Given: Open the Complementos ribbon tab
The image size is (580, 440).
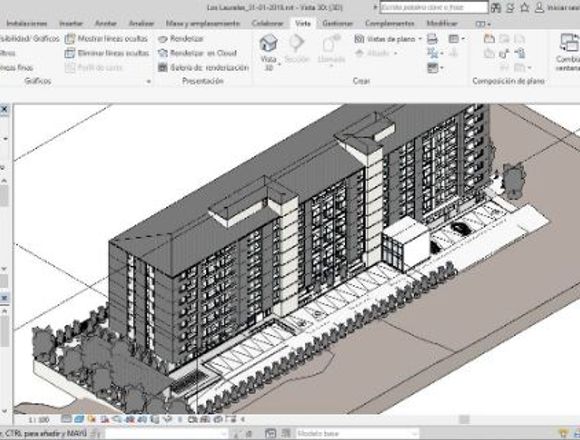Looking at the screenshot, I should click(x=390, y=24).
